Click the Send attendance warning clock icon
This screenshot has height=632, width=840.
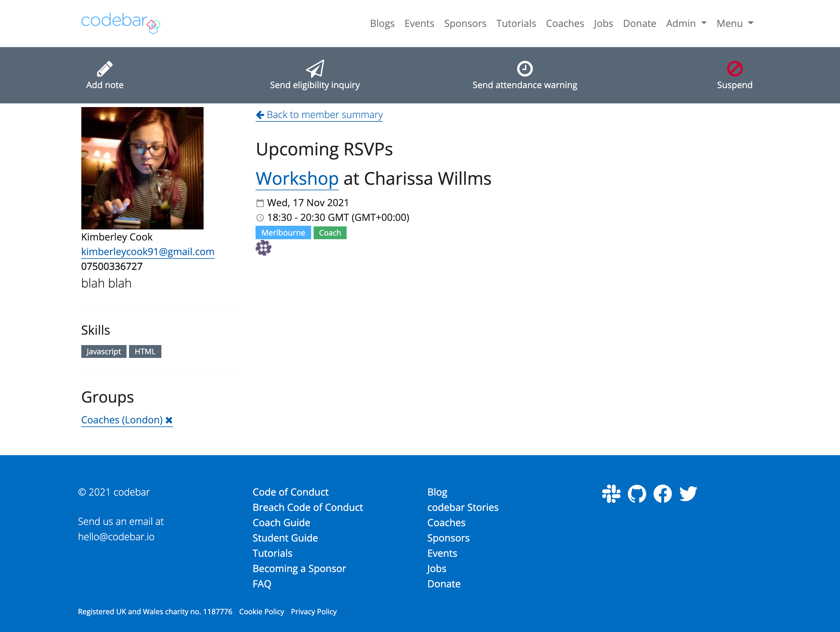pyautogui.click(x=525, y=69)
